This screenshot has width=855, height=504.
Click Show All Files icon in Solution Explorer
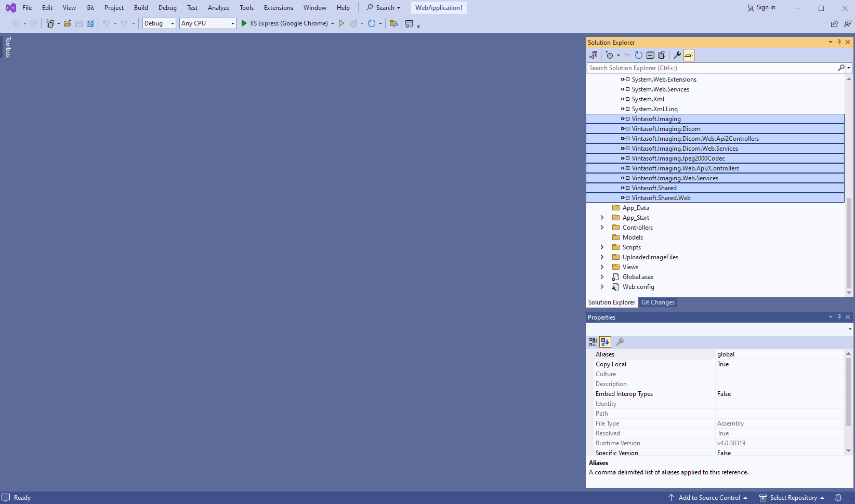[x=662, y=55]
